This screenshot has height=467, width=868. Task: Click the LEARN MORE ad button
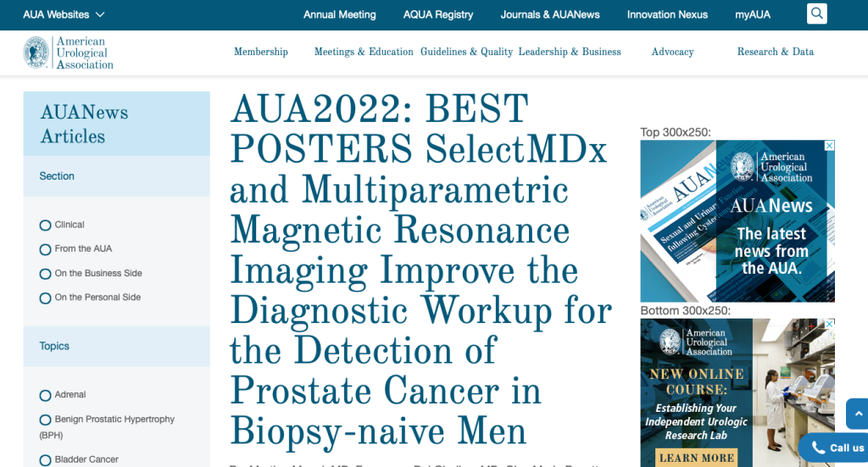(697, 459)
